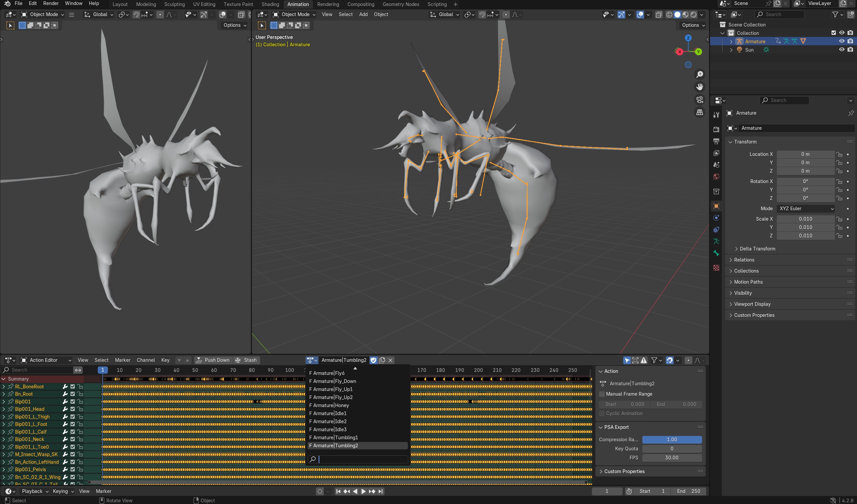This screenshot has width=857, height=504.
Task: Jump to the end frame button
Action: (381, 491)
